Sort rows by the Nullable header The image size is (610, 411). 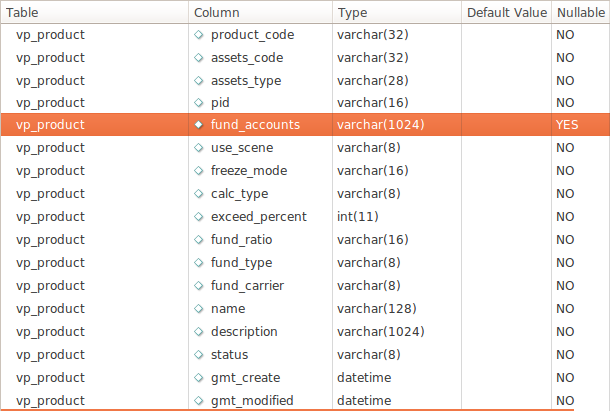(x=580, y=12)
